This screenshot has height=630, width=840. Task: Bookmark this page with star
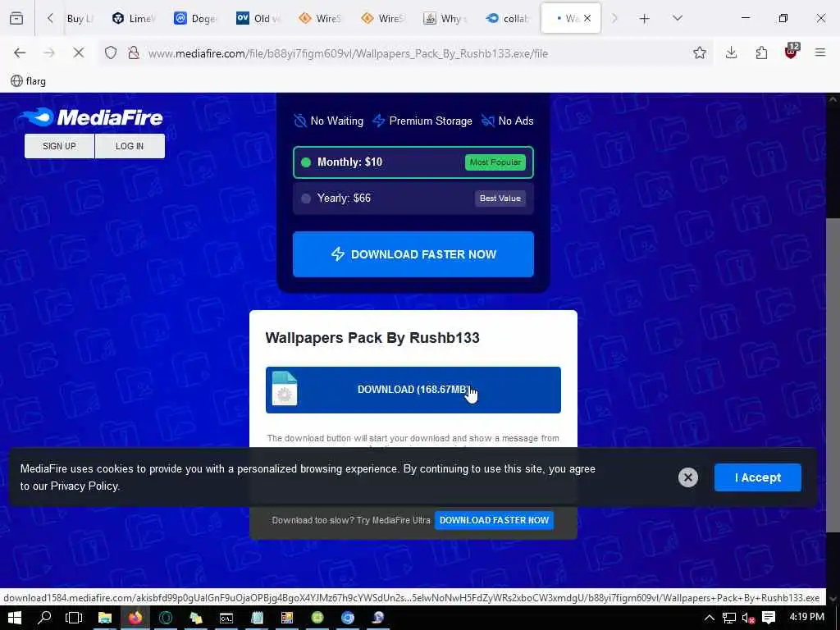tap(700, 52)
